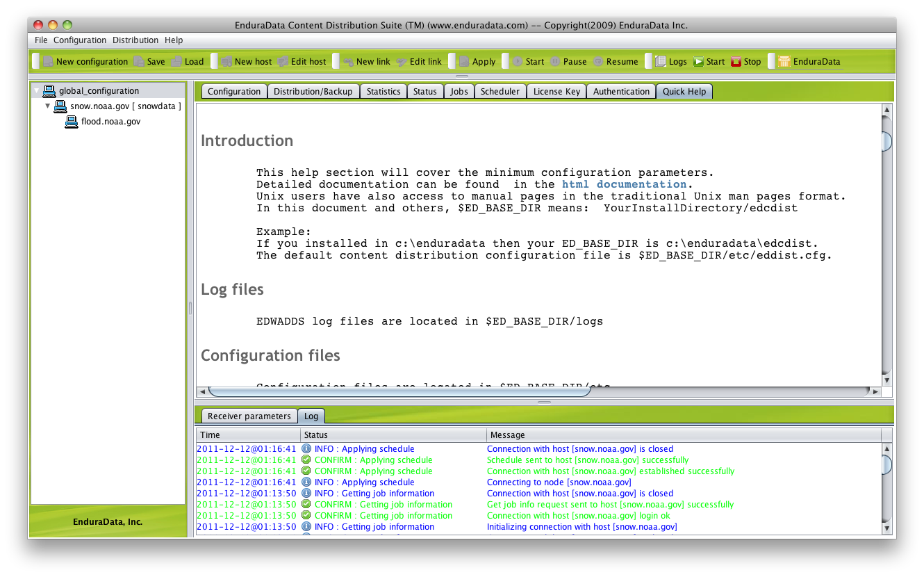Viewport: 924px width, 577px height.
Task: Click the info icon on the Connecting to node row
Action: [x=306, y=482]
